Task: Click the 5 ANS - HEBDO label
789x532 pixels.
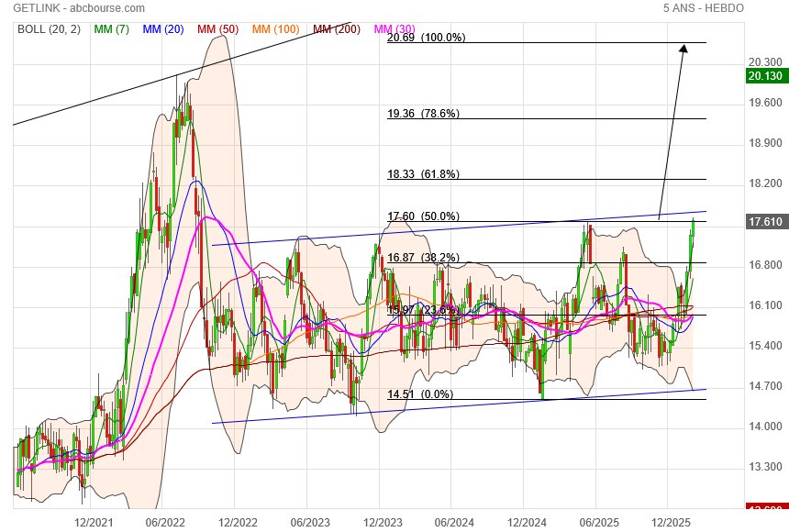Action: [703, 8]
